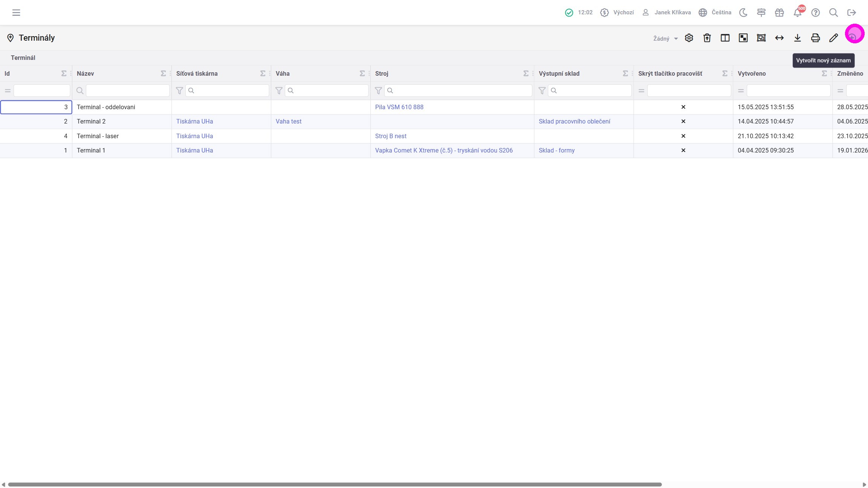Toggle Skrýt tlačítko pracovišť for Terminal 1

683,150
